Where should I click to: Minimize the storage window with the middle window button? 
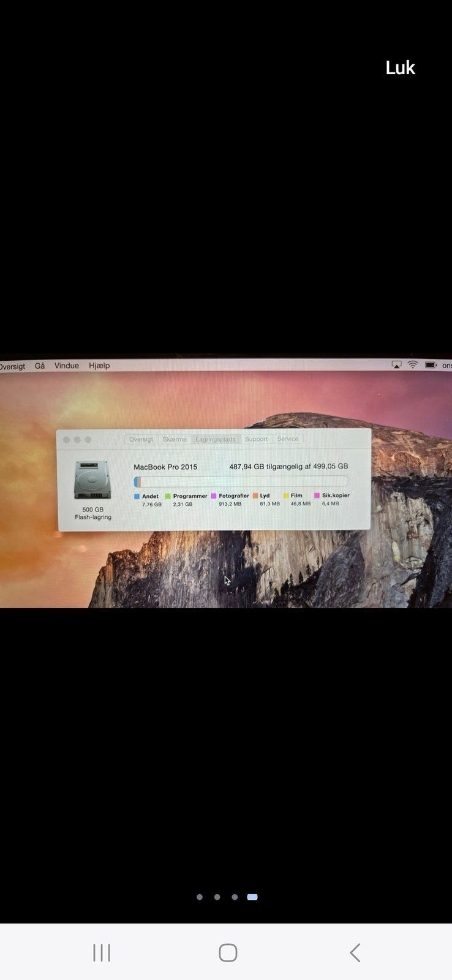pos(77,440)
